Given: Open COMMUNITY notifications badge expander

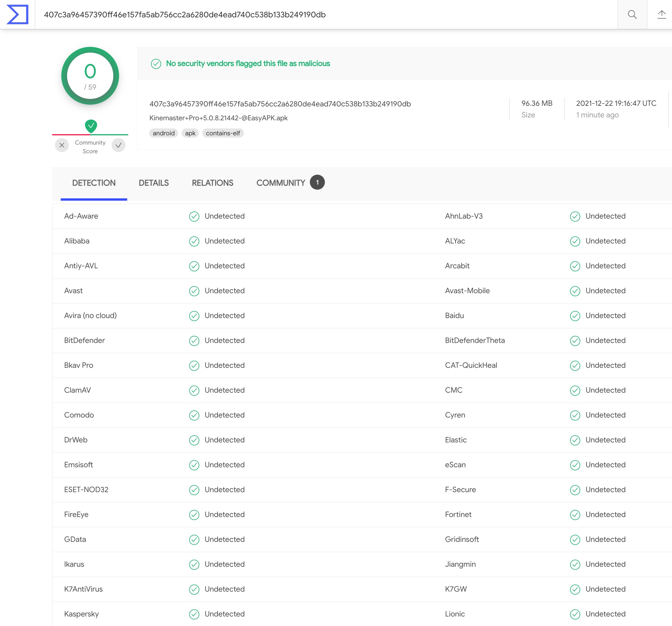Looking at the screenshot, I should [x=316, y=183].
